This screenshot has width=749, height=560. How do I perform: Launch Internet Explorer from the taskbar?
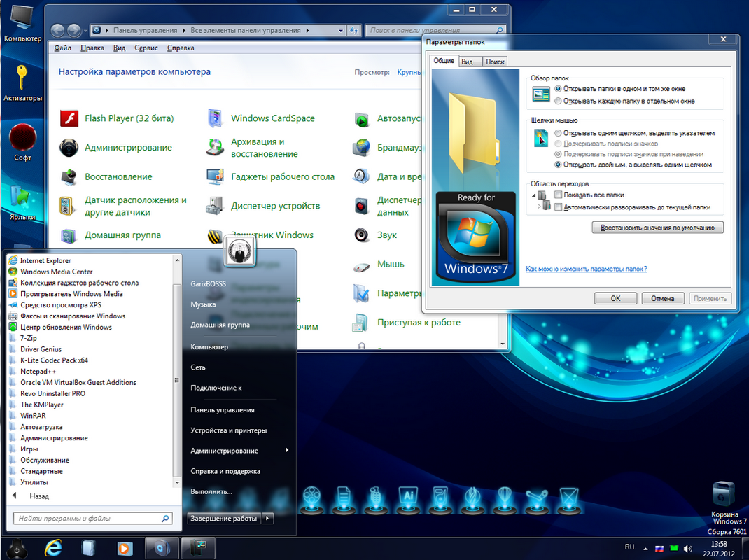tap(53, 547)
